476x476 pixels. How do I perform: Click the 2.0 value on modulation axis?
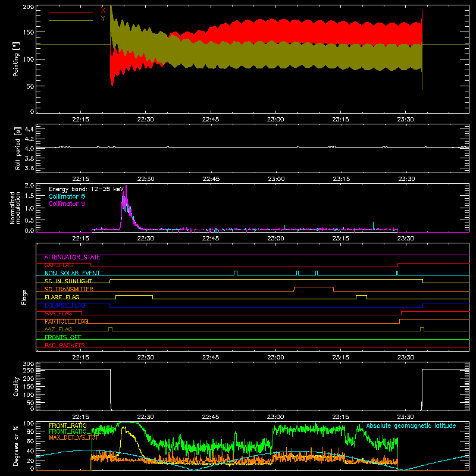(x=29, y=186)
